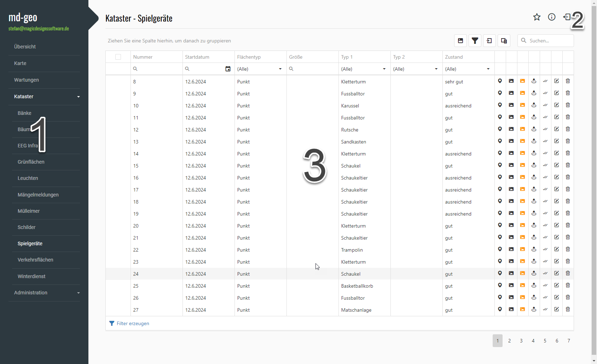Viewport: 597px width, 364px height.
Task: Click the filter funnel toolbar button
Action: click(x=475, y=41)
